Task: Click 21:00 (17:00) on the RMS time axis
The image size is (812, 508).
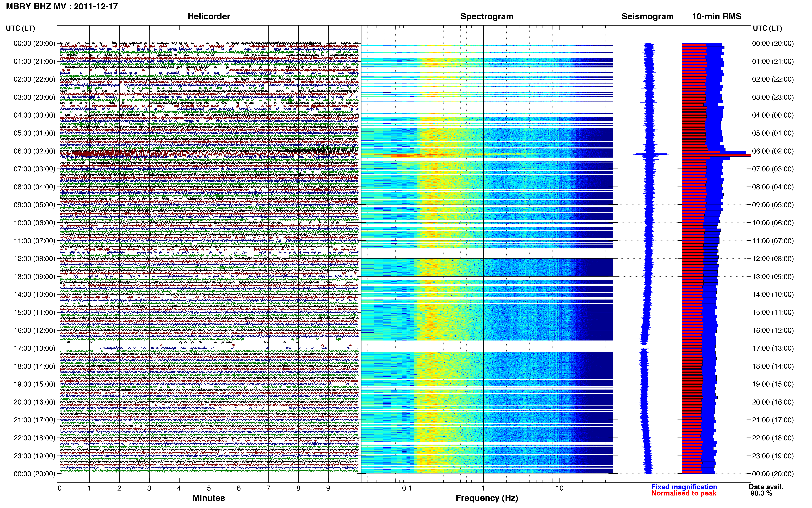Action: click(773, 420)
